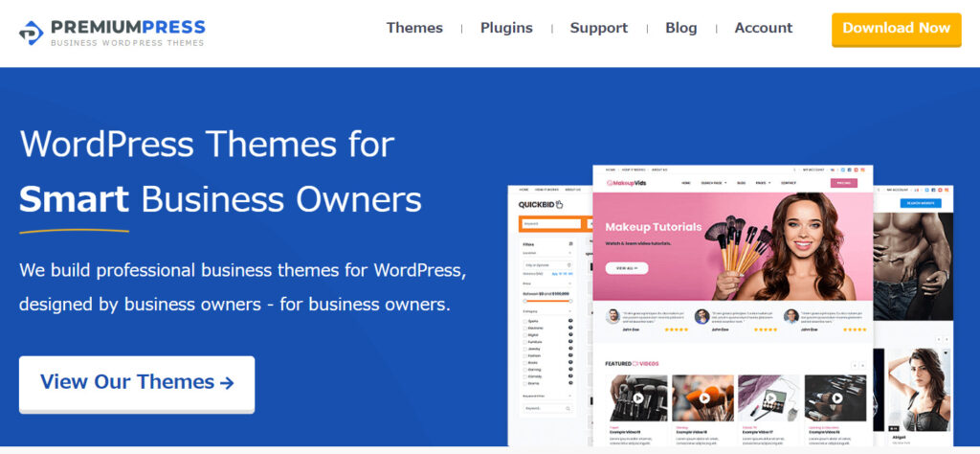Go to the Support page
Screen dimensions: 980x454
[x=599, y=28]
